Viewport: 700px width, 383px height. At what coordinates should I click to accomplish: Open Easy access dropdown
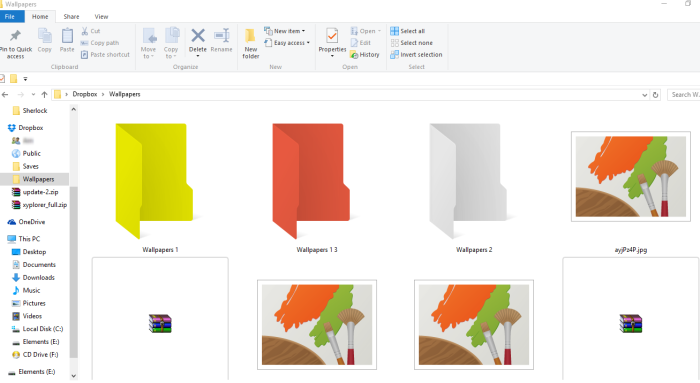[x=287, y=43]
